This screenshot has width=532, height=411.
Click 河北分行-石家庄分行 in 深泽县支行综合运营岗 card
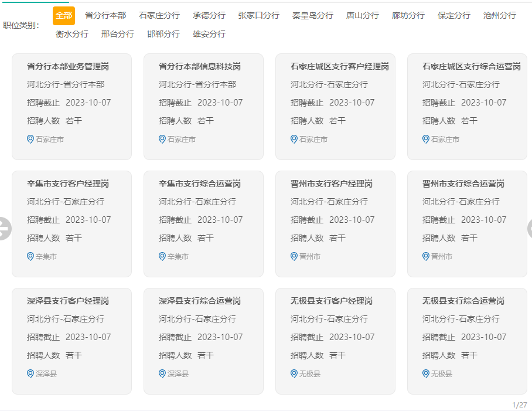197,319
